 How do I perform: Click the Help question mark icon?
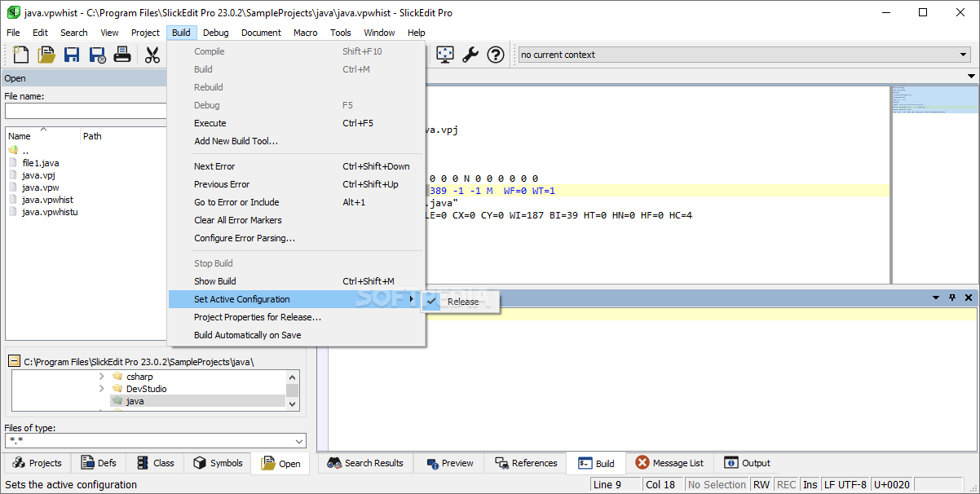496,55
